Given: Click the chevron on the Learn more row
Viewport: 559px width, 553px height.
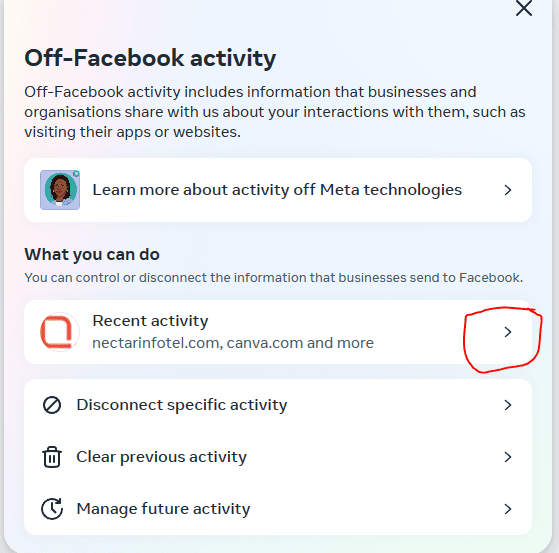Looking at the screenshot, I should pyautogui.click(x=508, y=190).
